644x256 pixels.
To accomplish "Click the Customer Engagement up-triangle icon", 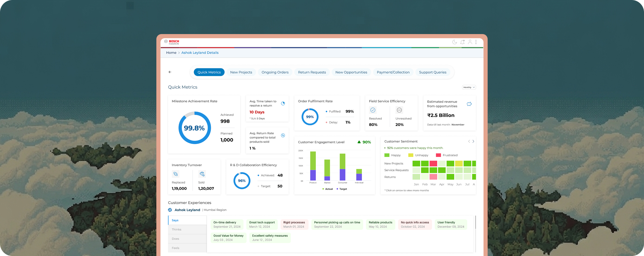I will coord(359,142).
